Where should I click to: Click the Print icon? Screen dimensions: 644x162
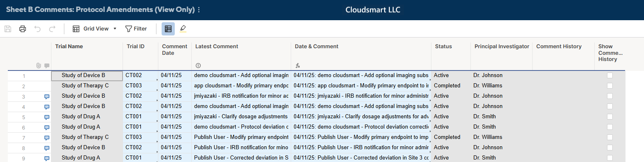tap(23, 29)
